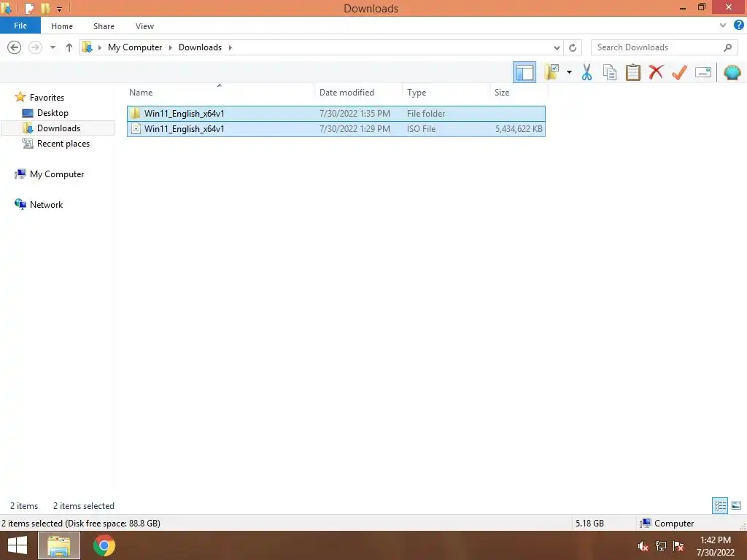Viewport: 747px width, 560px height.
Task: Click the Forward navigation arrow
Action: coord(35,47)
